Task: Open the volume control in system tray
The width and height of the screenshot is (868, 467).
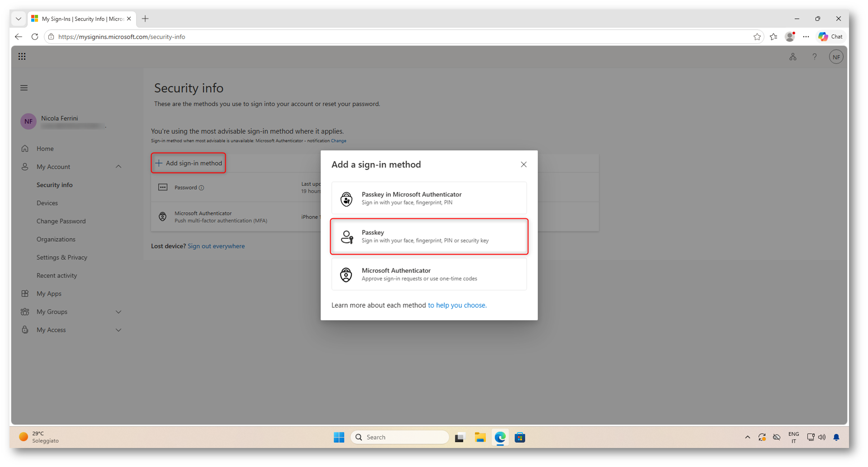Action: 822,437
